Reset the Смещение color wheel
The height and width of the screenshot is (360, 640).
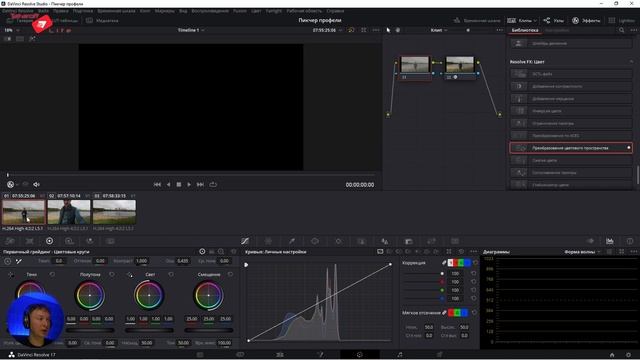(x=230, y=274)
